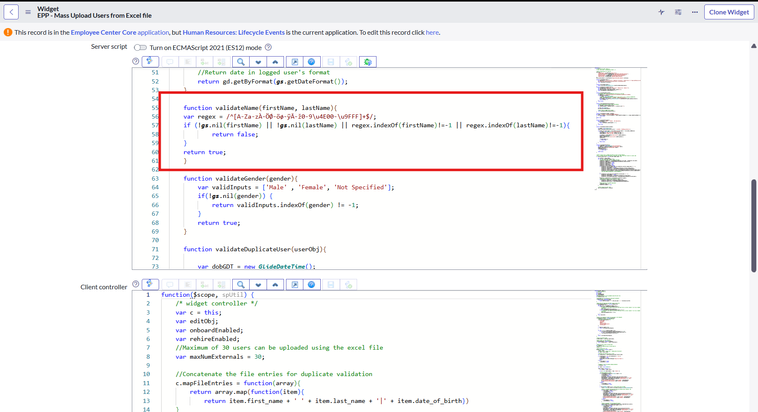Toggle full screen for Server script editor
758x412 pixels.
pyautogui.click(x=294, y=61)
